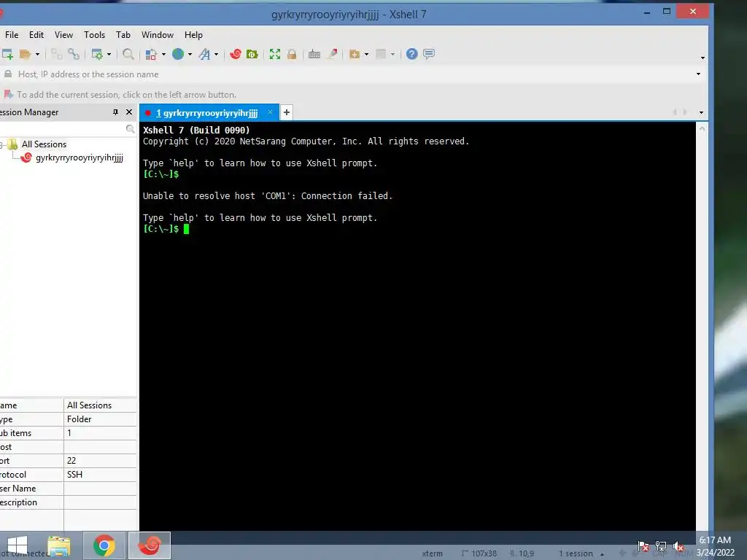Click the Highlight pen toolbar icon
747x560 pixels.
[333, 54]
